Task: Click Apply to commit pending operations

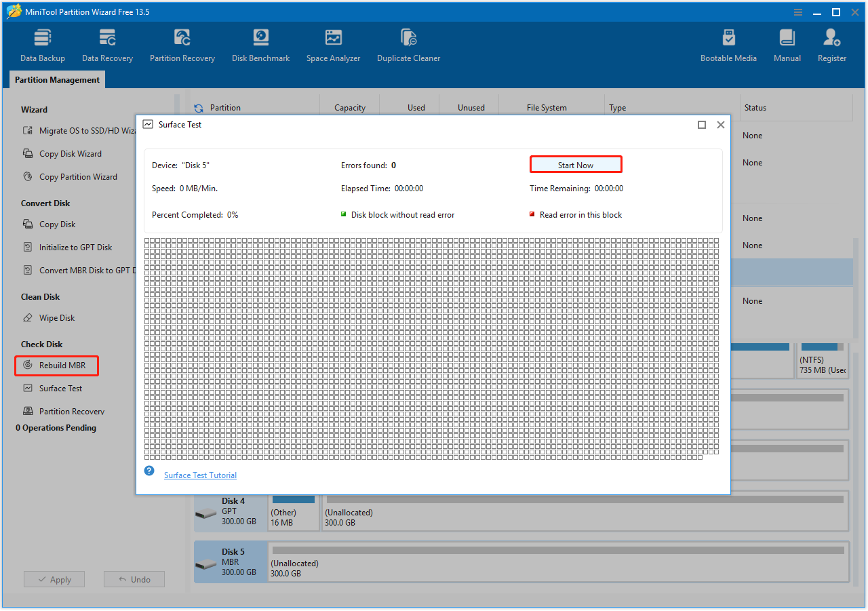Action: (54, 578)
